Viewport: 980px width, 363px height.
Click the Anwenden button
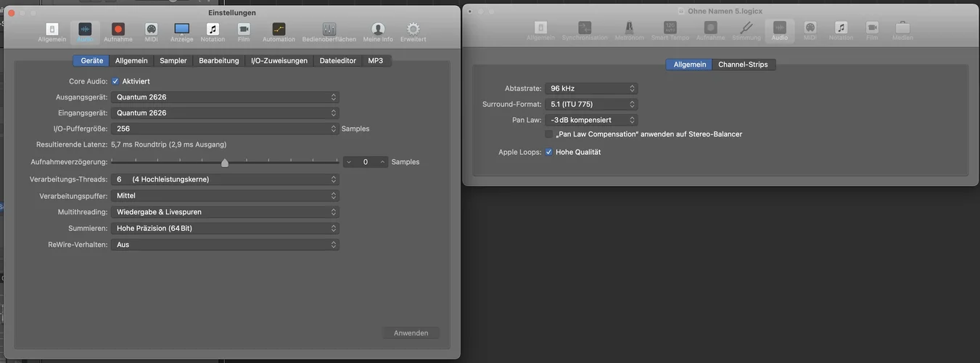(x=411, y=333)
